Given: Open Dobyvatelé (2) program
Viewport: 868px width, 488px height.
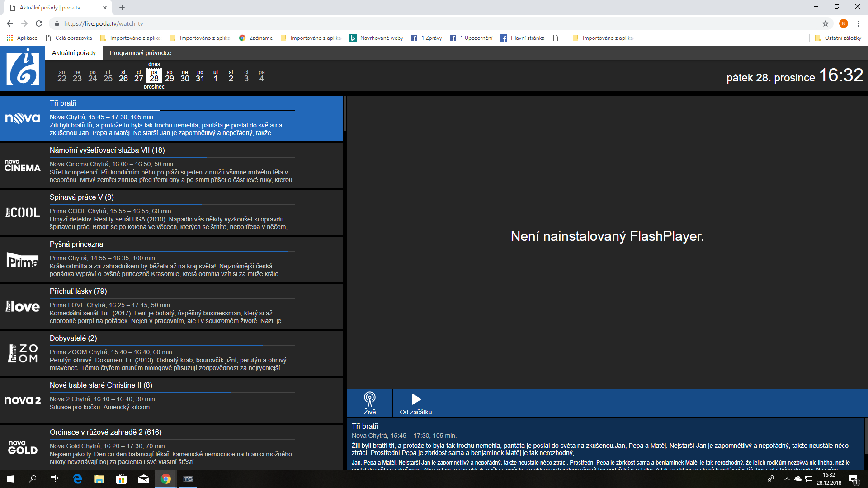Looking at the screenshot, I should [x=73, y=338].
